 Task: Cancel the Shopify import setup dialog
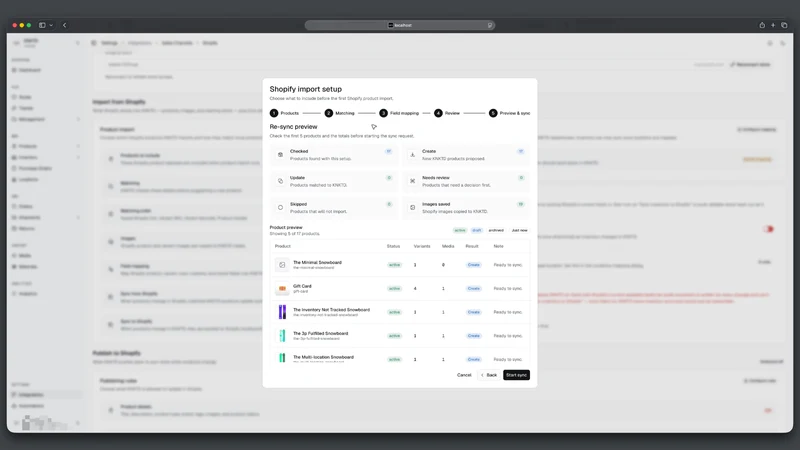(x=464, y=375)
